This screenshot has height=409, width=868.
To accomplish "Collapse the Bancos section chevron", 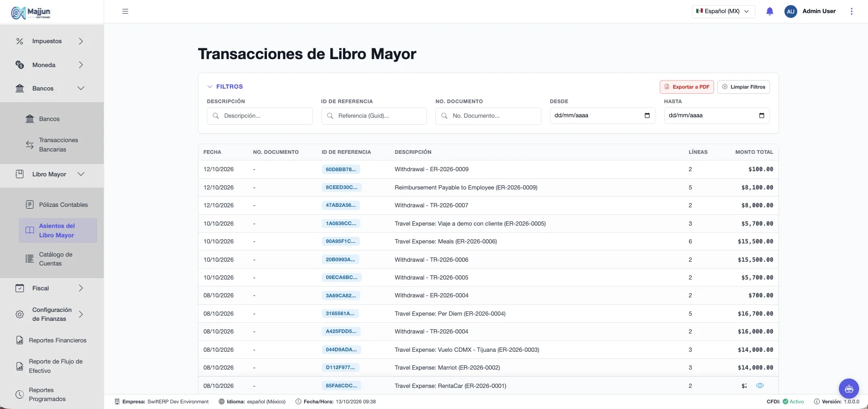I will point(81,88).
